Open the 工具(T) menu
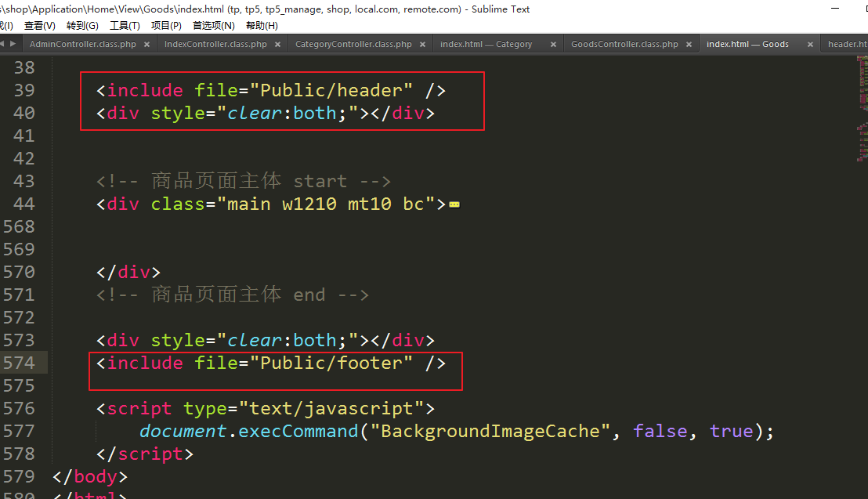 [x=125, y=26]
